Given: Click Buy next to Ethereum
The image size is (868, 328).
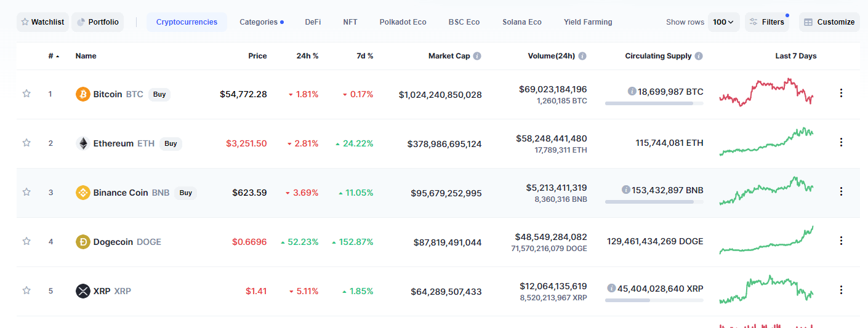Looking at the screenshot, I should point(171,143).
